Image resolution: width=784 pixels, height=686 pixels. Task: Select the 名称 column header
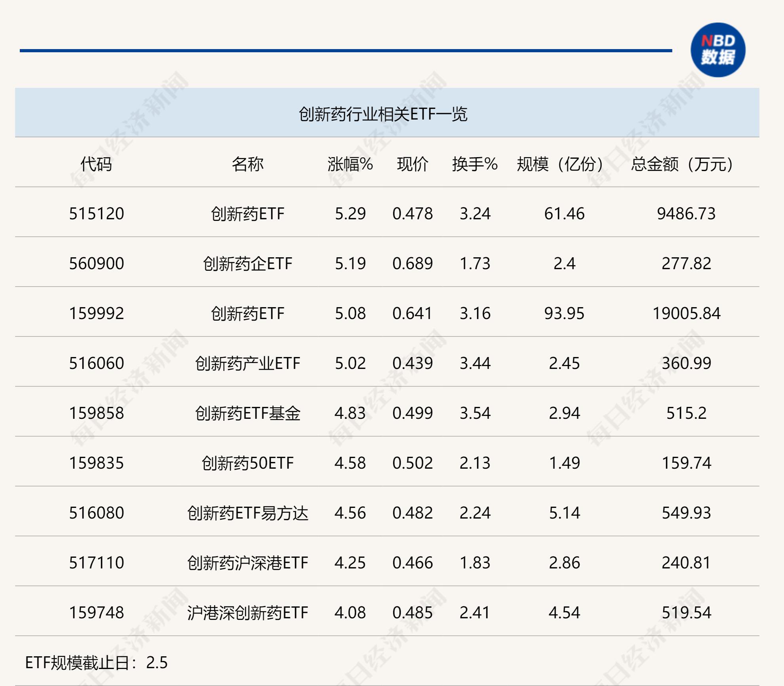coord(247,163)
